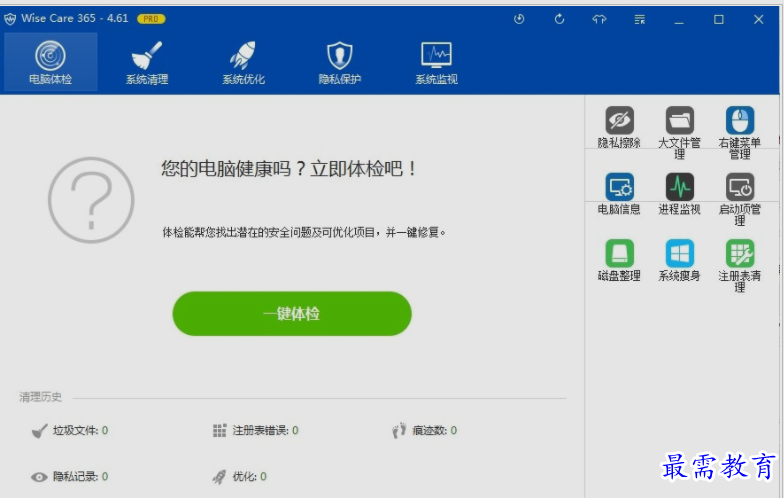Open 系统监视 system monitor tab
This screenshot has height=498, width=784.
(436, 62)
